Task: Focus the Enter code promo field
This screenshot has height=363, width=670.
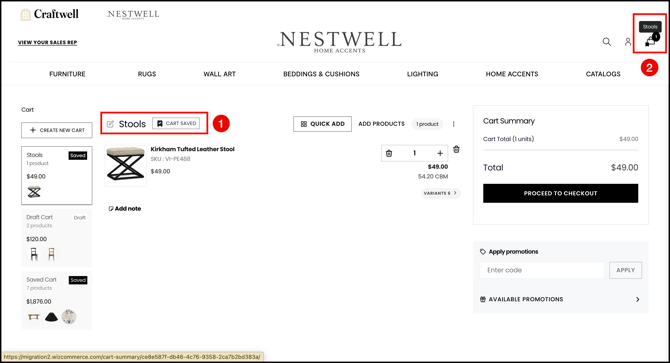Action: click(x=542, y=270)
